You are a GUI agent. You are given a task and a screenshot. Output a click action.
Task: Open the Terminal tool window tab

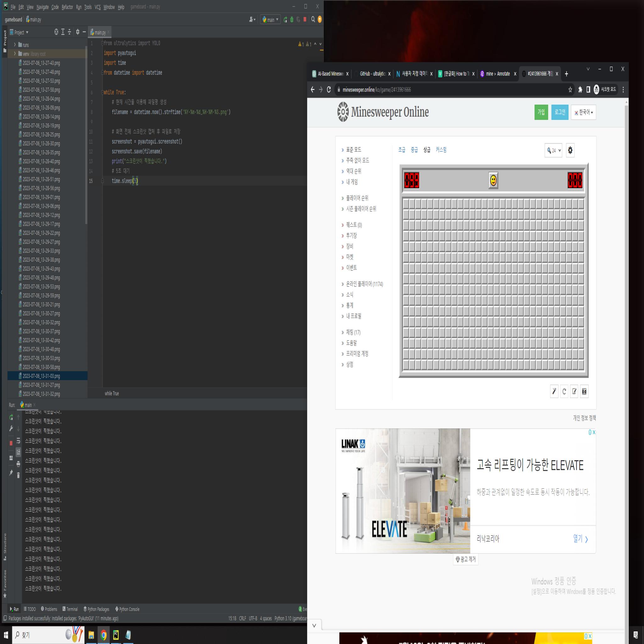[x=70, y=609]
